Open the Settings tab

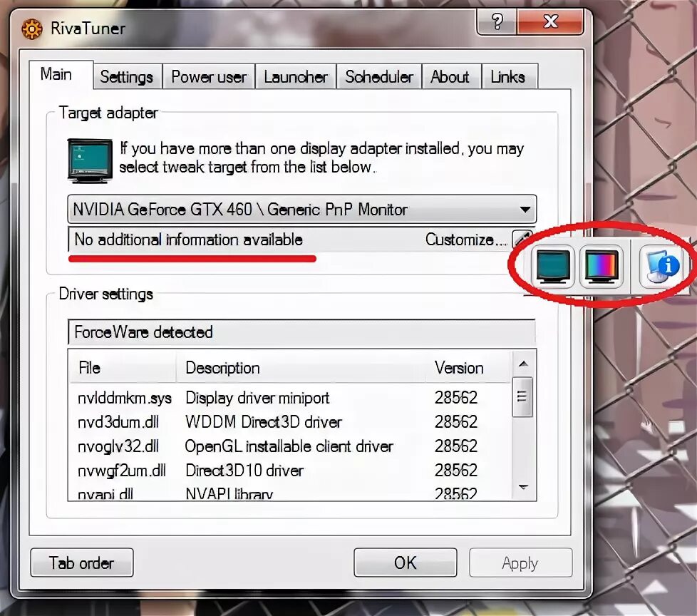(127, 77)
